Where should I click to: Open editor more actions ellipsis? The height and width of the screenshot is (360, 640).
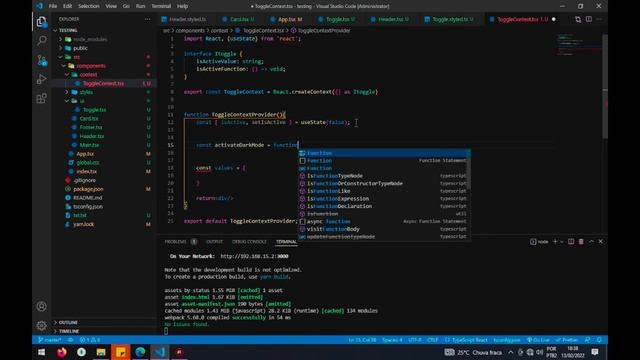(x=599, y=19)
